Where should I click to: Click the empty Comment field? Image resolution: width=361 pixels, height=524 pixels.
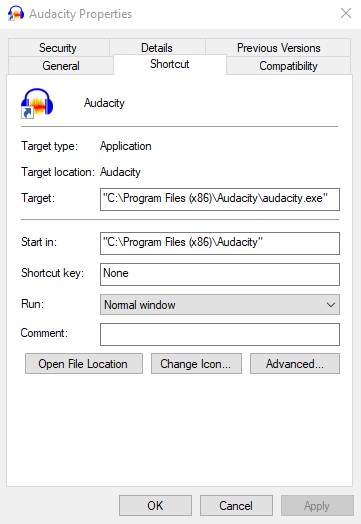pos(220,334)
